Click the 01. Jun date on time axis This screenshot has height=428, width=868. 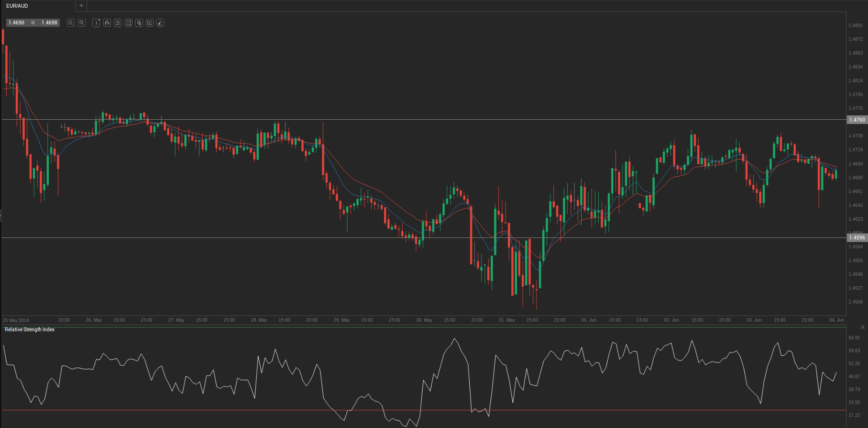tap(589, 320)
